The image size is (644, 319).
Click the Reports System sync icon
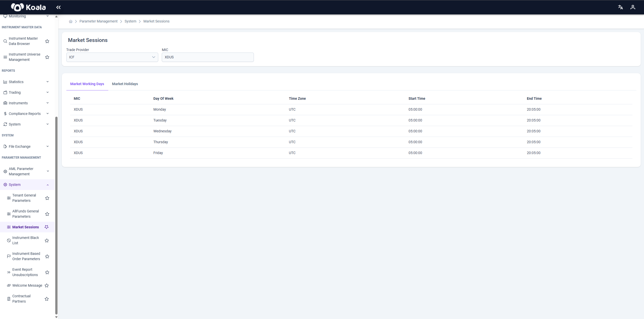click(5, 124)
